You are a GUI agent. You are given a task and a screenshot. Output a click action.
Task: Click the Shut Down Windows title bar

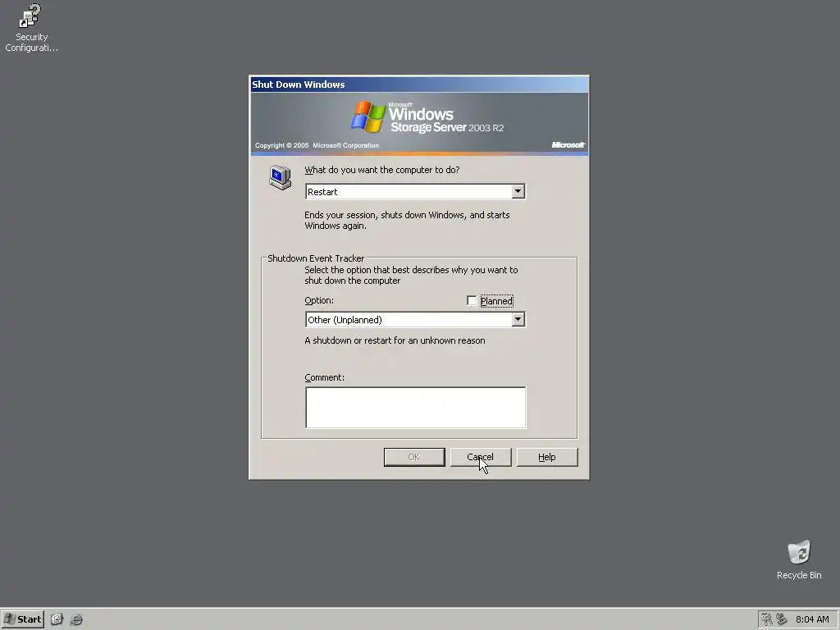pyautogui.click(x=419, y=84)
